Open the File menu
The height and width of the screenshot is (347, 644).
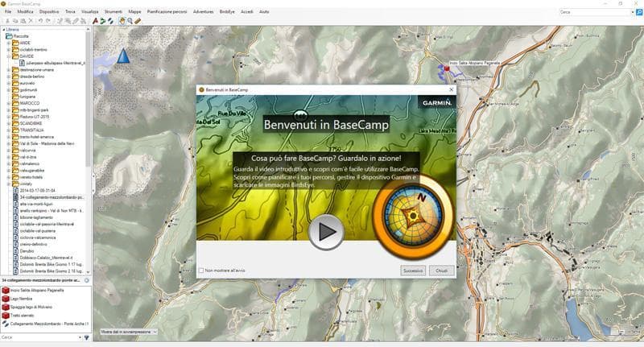click(x=8, y=12)
